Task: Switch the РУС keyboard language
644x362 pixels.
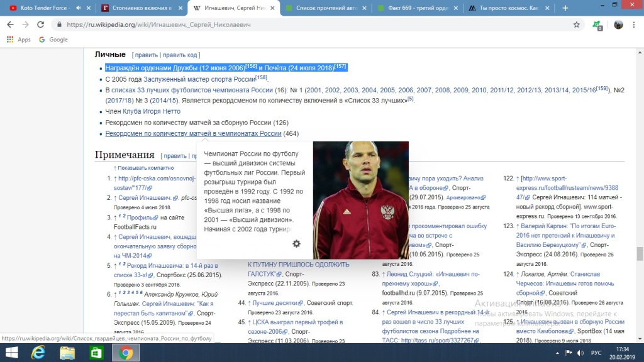Action: click(x=596, y=353)
